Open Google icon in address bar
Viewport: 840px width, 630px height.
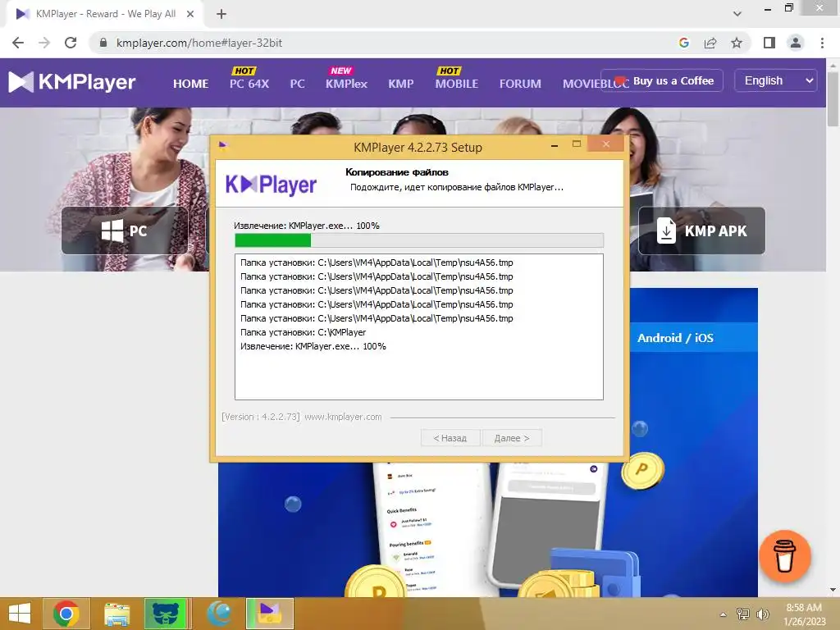pos(683,43)
